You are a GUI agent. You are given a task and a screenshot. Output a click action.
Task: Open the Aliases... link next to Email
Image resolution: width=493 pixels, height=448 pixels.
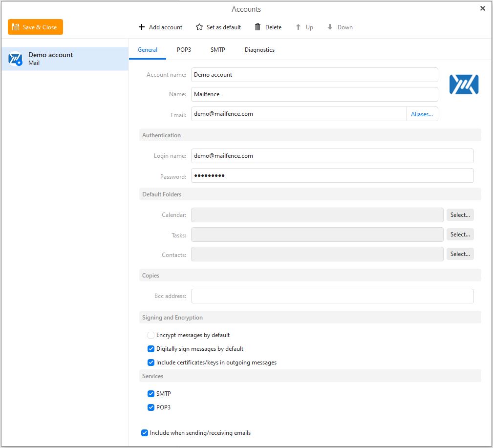422,114
